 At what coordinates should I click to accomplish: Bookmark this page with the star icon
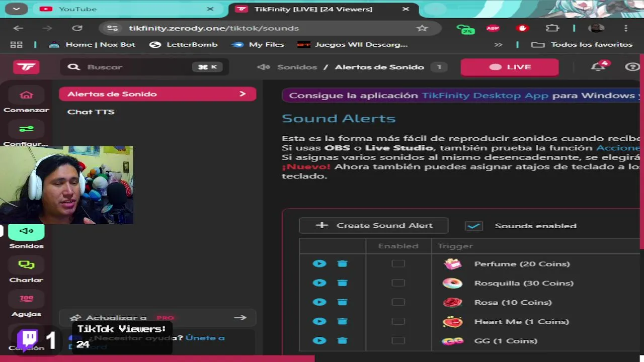point(422,28)
